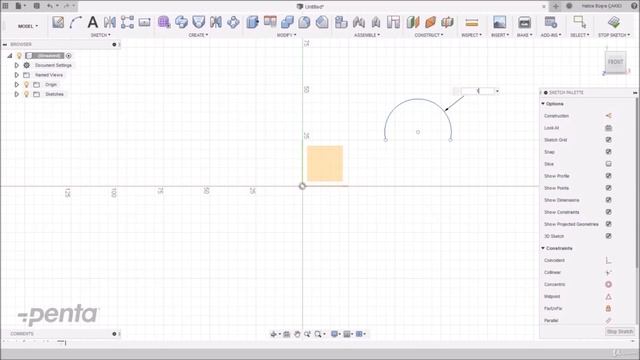
Task: Expand the Document Settings node
Action: 17,65
